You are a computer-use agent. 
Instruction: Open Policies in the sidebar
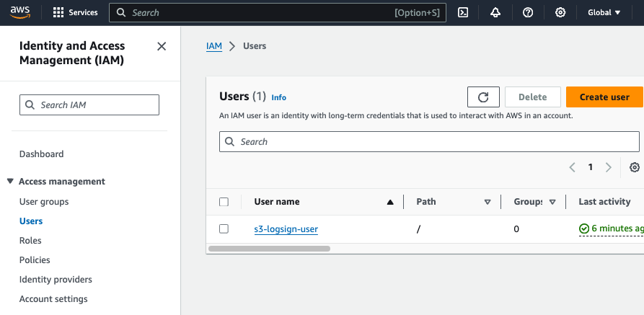tap(35, 260)
